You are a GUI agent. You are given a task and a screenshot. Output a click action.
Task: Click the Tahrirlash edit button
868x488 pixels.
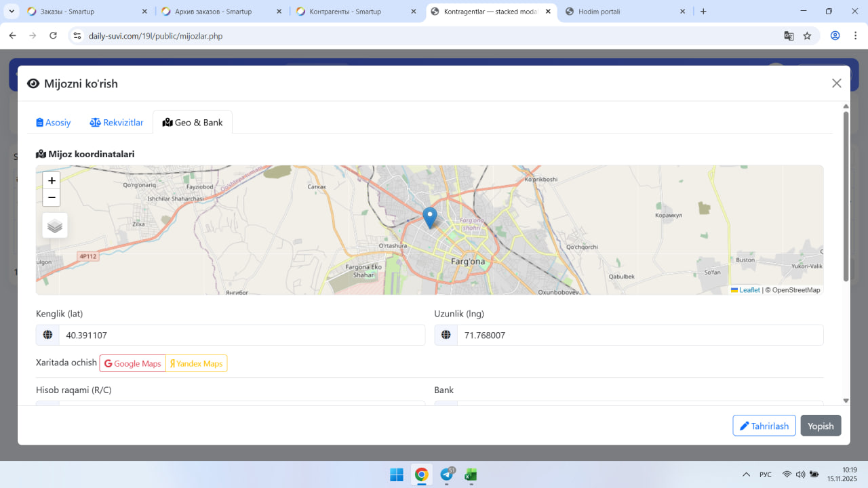764,426
